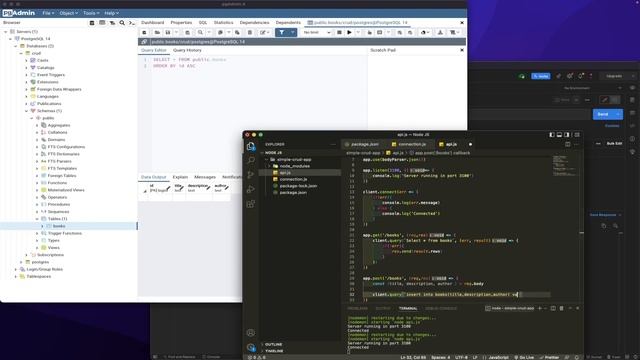Open the dropdown arrow next to the filter button
Viewport: 640px width, 360px height.
tap(293, 33)
